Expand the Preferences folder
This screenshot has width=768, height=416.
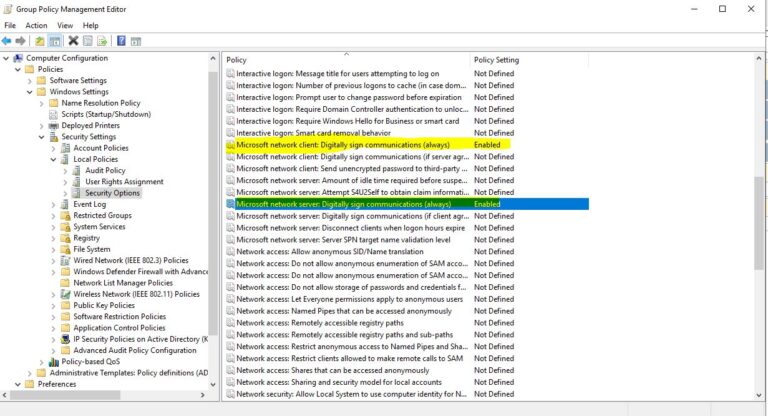pos(17,384)
